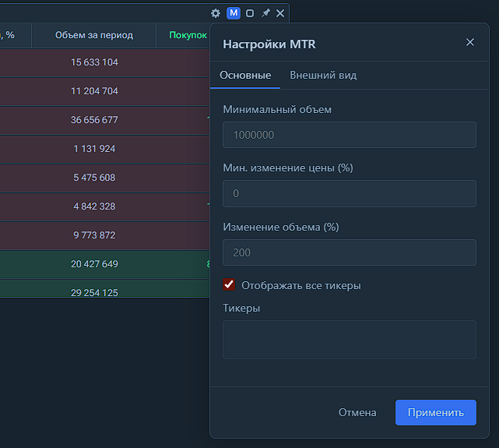Close the Настройки MTR dialog
This screenshot has height=448, width=499.
(469, 42)
